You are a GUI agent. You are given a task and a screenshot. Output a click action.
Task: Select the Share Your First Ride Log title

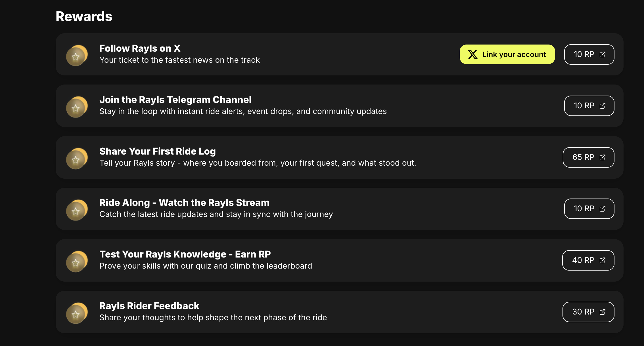click(158, 151)
